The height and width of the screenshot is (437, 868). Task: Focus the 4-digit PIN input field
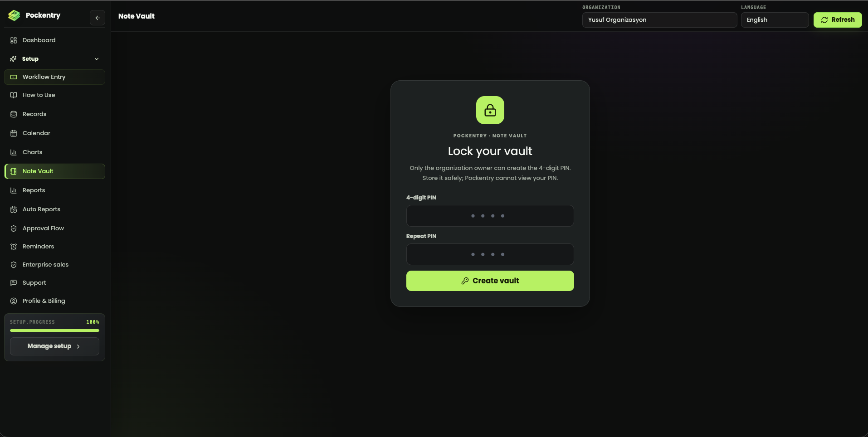click(x=490, y=216)
